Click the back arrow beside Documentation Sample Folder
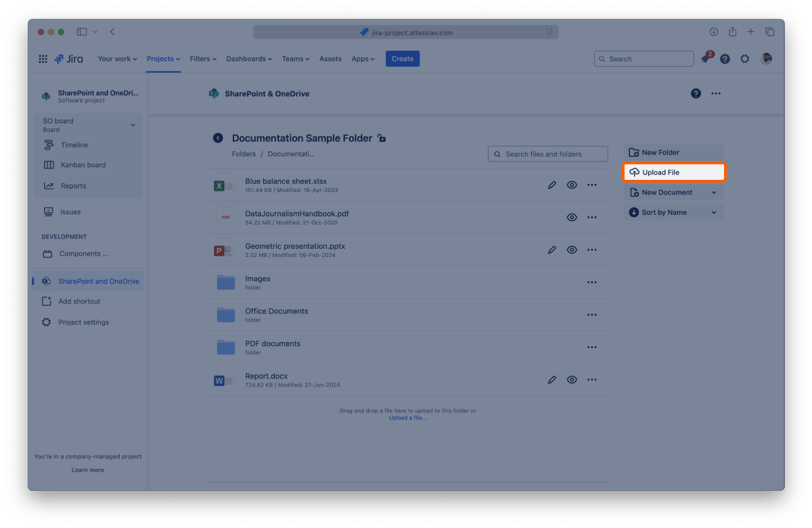Screen dimensions: 812x528 click(218, 138)
